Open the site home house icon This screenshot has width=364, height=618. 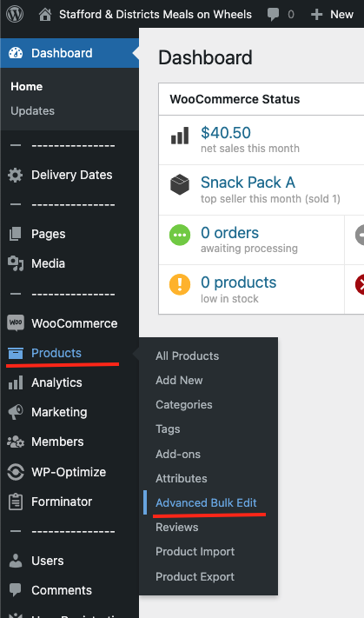[x=45, y=15]
